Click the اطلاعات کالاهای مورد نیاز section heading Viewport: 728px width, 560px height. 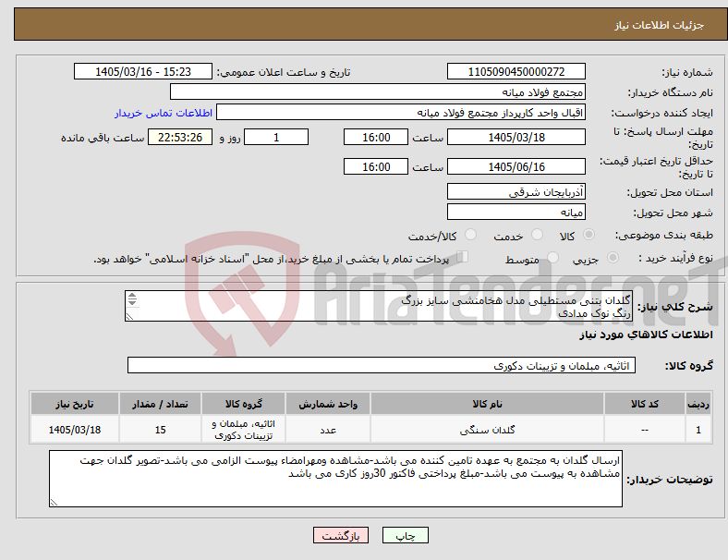pos(646,335)
